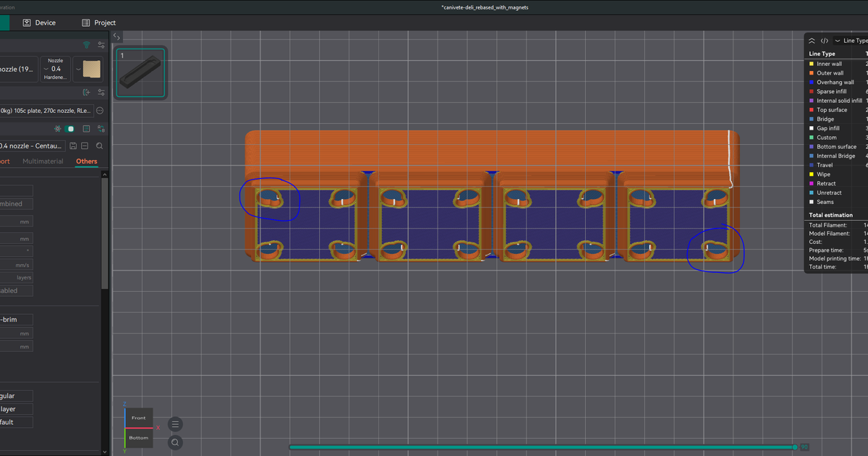Collapse the sidebar with the arrows icon

pos(116,36)
